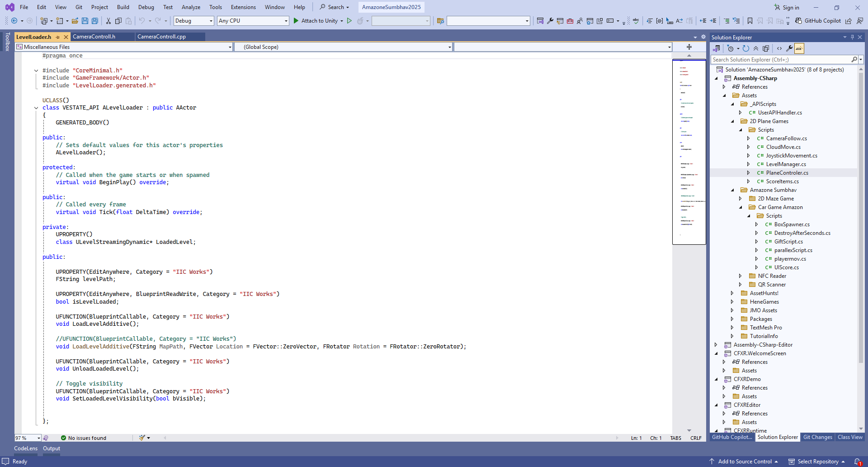Collapse the ALevelLoader class code region
This screenshot has width=868, height=467.
point(36,108)
